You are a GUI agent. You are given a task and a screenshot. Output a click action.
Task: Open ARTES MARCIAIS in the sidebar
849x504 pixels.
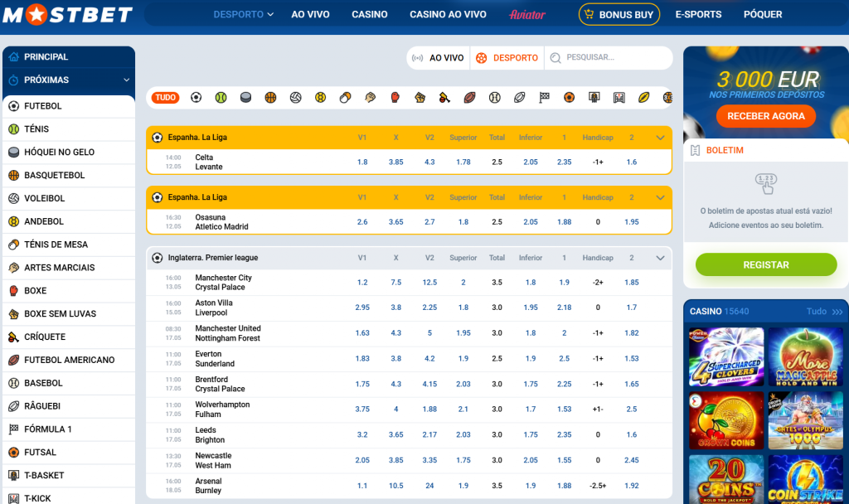click(x=69, y=268)
